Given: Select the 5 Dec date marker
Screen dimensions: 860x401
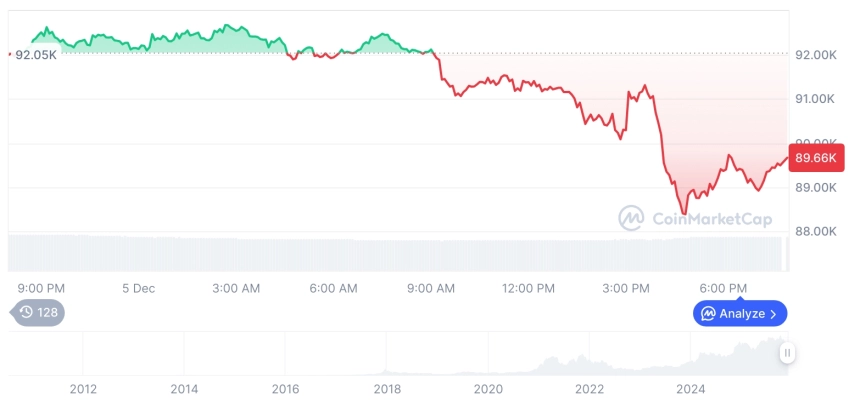Looking at the screenshot, I should (138, 288).
